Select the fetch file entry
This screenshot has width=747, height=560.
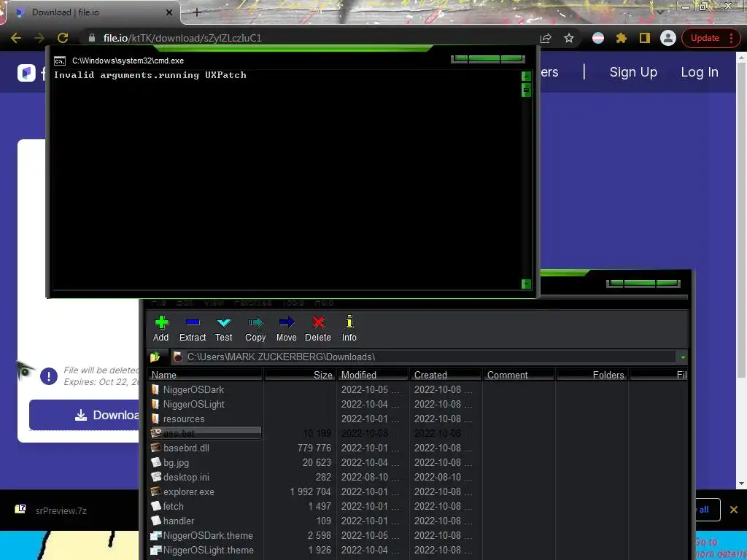173,506
